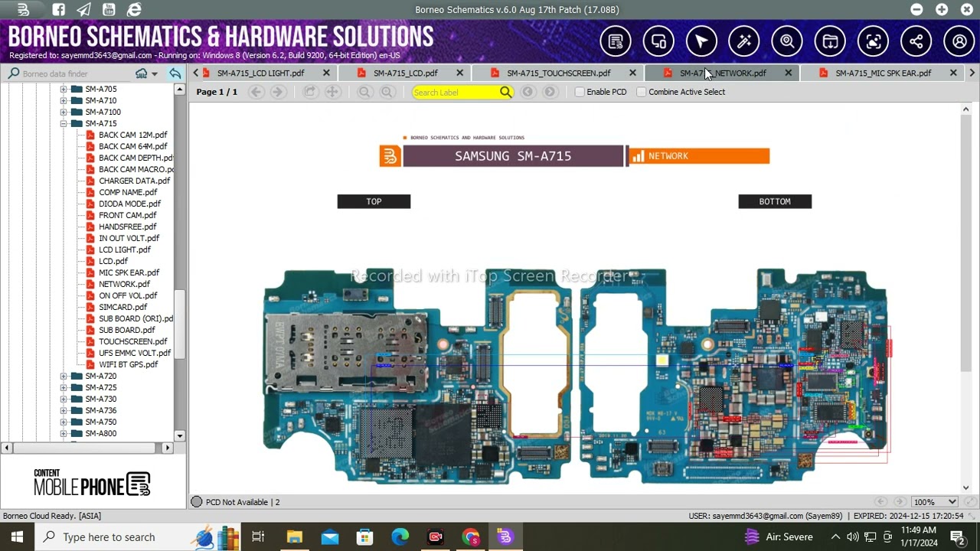Enable the PCD checkbox
This screenshot has height=551, width=980.
pos(580,92)
